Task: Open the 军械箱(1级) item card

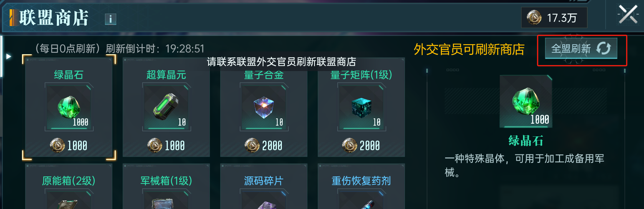Action: (x=166, y=186)
